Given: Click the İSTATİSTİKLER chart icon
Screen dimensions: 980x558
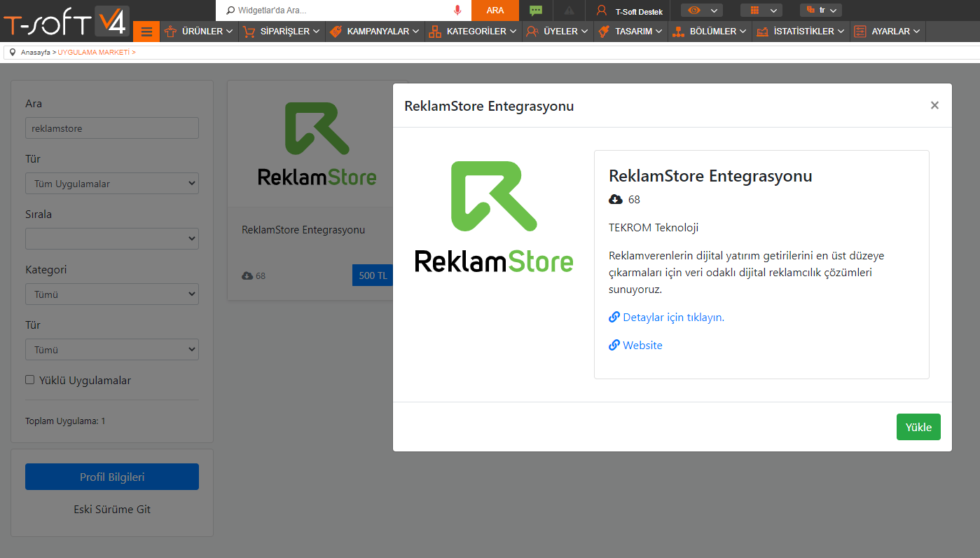Looking at the screenshot, I should click(762, 32).
